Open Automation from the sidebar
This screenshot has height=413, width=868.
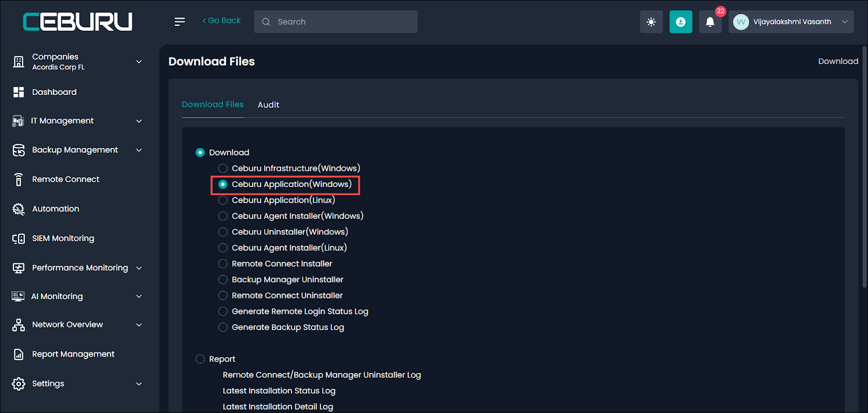(55, 209)
